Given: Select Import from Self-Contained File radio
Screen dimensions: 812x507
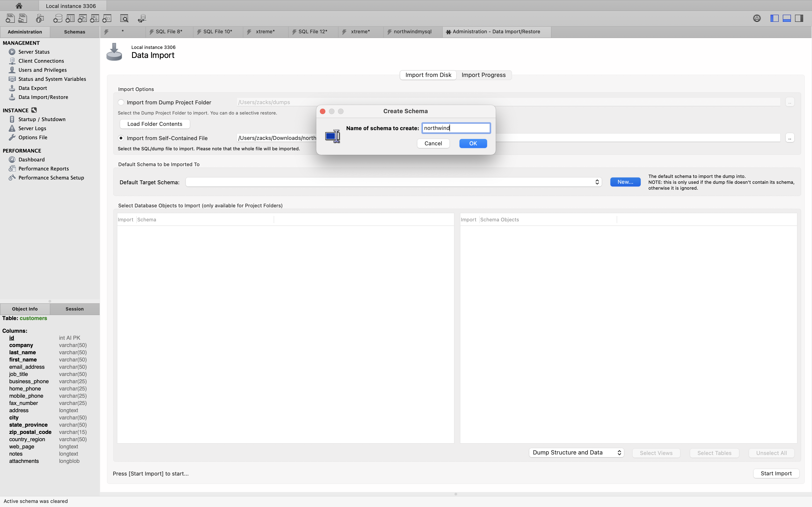Looking at the screenshot, I should (x=121, y=138).
